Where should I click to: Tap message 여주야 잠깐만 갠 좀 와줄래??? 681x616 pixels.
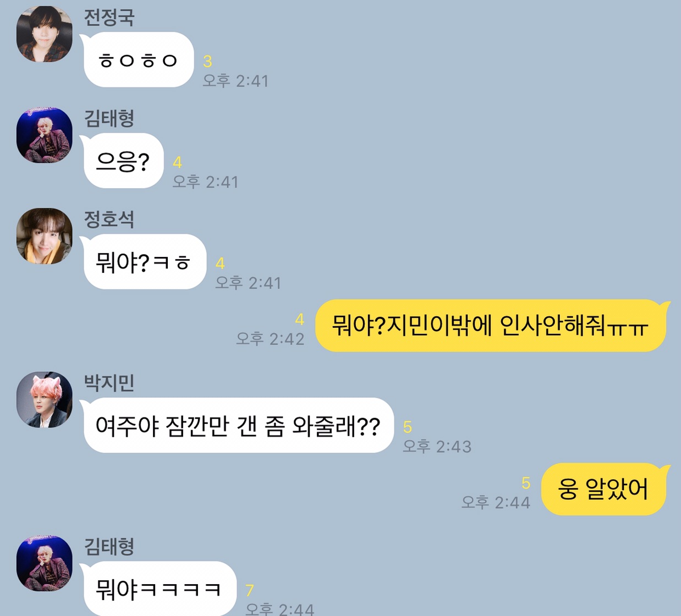238,425
